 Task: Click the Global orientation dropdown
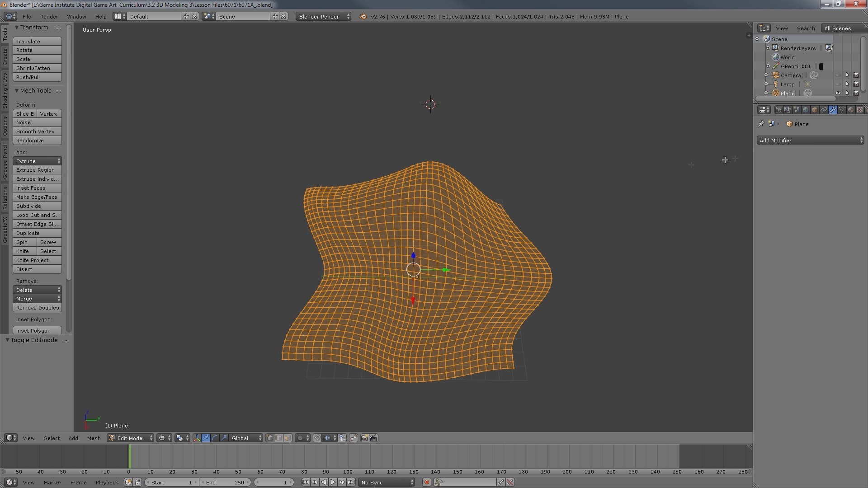click(x=245, y=438)
